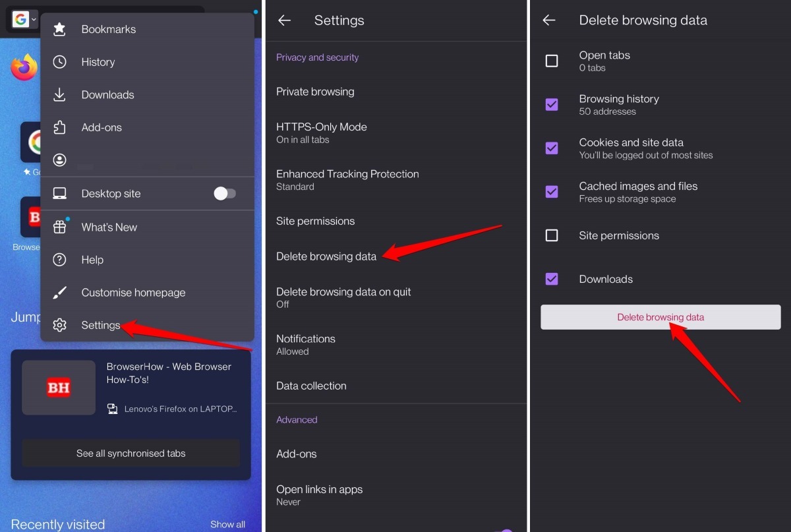Tap back arrow on Delete browsing data screen

click(549, 20)
